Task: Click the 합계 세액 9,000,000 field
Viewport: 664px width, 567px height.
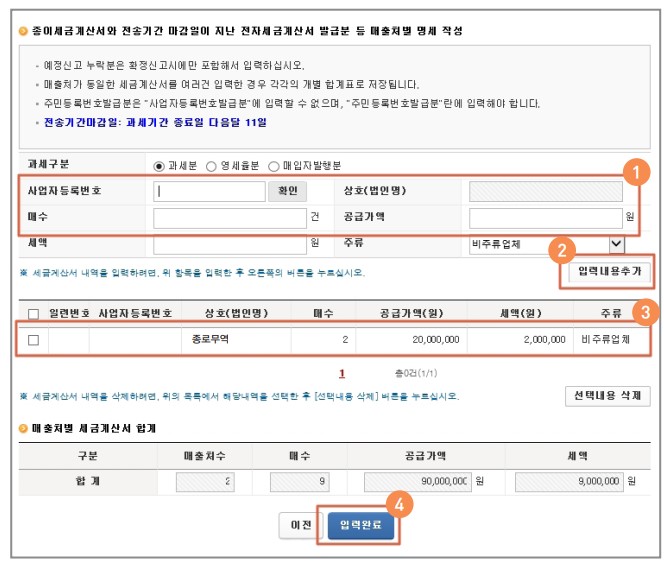Action: click(x=569, y=482)
